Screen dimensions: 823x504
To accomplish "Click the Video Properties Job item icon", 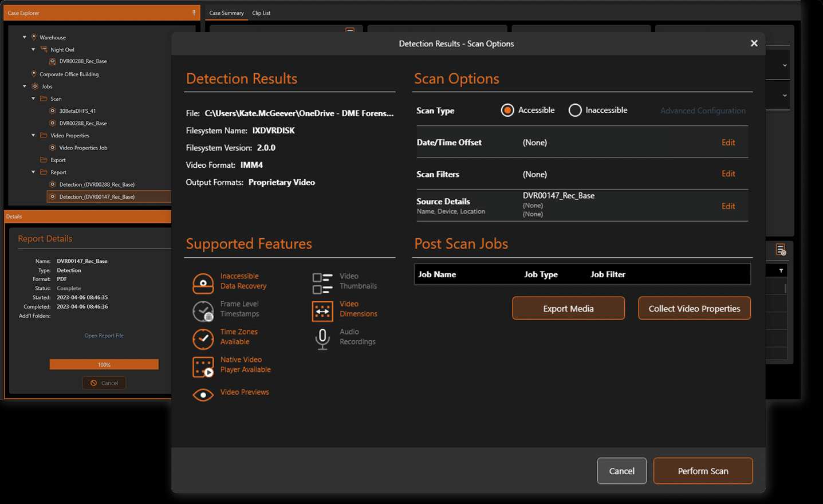I will point(53,147).
